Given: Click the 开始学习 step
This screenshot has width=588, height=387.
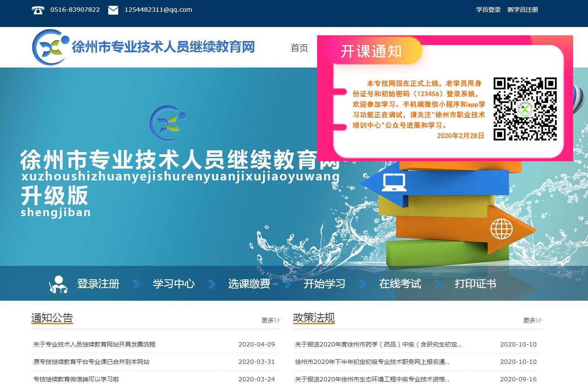Looking at the screenshot, I should coord(325,284).
